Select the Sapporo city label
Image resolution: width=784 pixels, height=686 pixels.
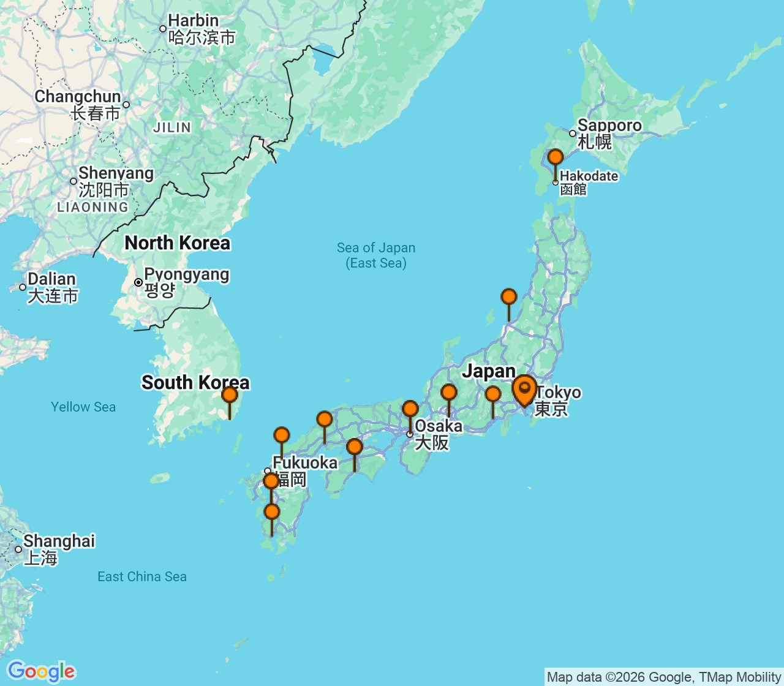coord(609,134)
